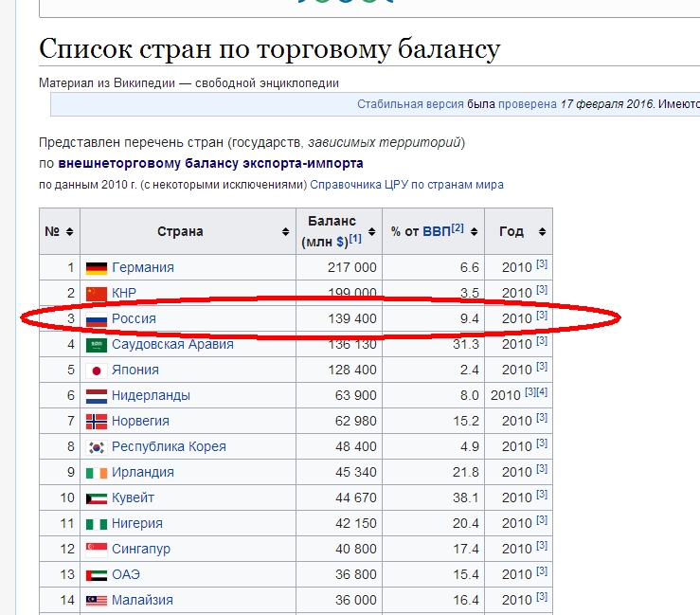Select balance value 128 400
This screenshot has height=615, width=700.
click(352, 370)
